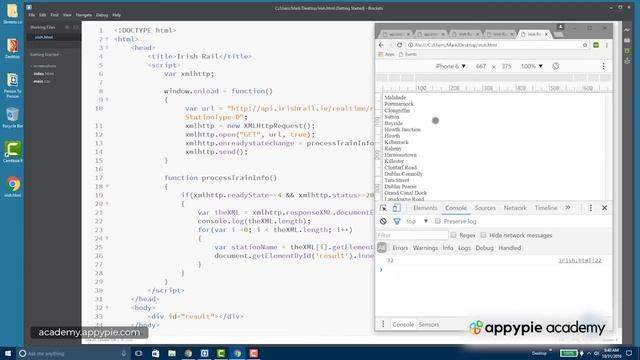The image size is (640, 360).
Task: Rotate the device emulation viewport
Action: click(556, 66)
